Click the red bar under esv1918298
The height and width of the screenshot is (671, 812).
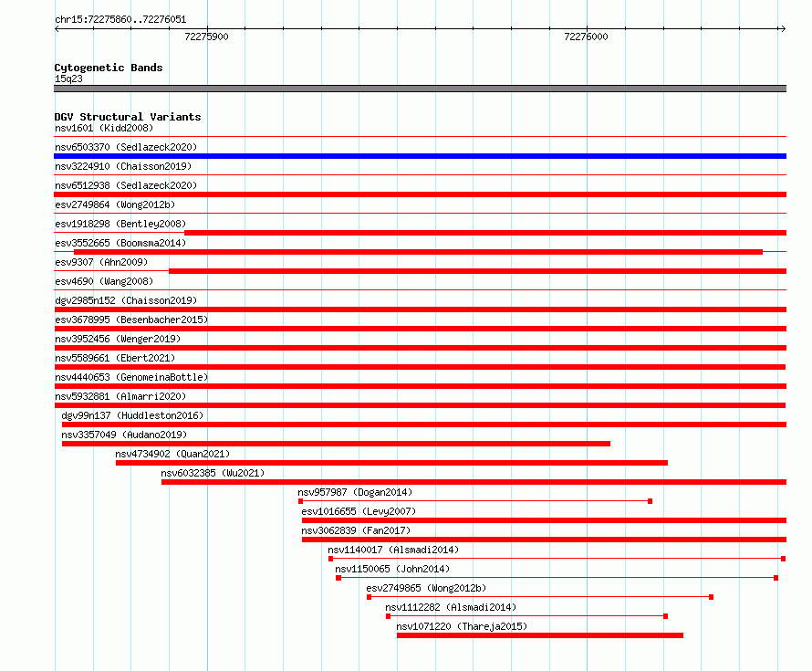tap(485, 233)
